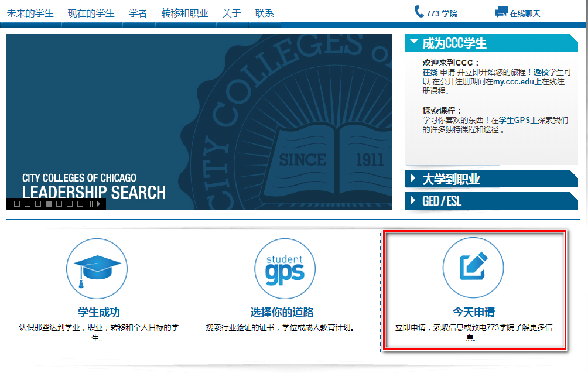Open the 学生成功 heading link
The width and height of the screenshot is (588, 373).
pyautogui.click(x=99, y=312)
